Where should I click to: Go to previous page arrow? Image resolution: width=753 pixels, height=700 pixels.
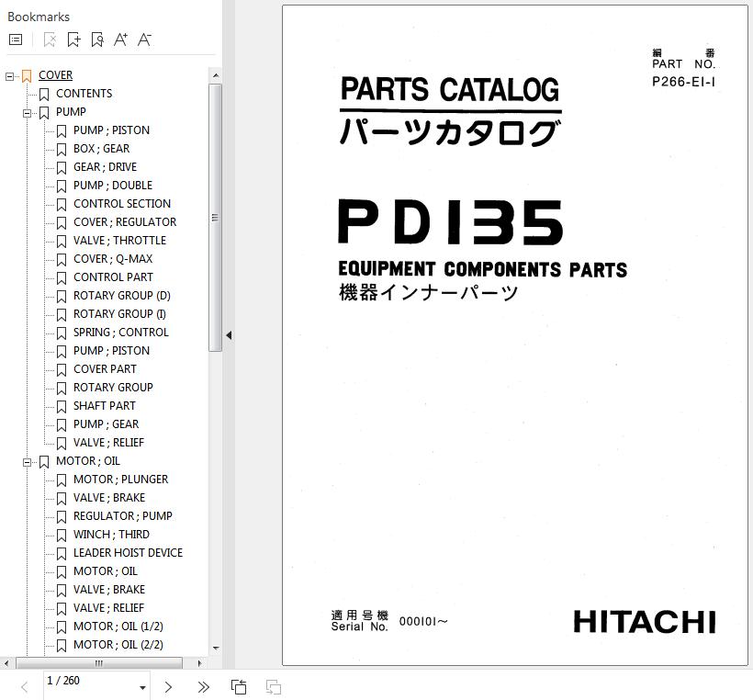24,687
